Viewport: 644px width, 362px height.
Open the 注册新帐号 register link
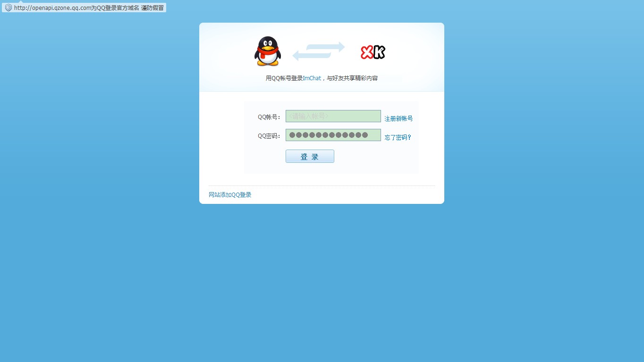[398, 118]
